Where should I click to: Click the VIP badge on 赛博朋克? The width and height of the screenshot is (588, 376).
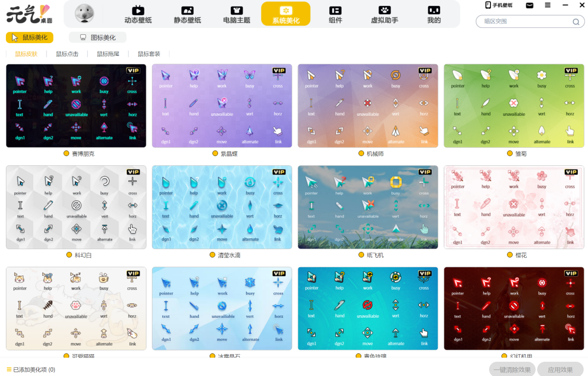tap(133, 71)
